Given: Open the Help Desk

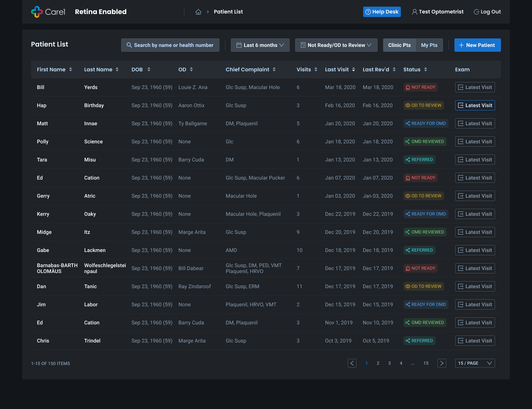Looking at the screenshot, I should 382,12.
